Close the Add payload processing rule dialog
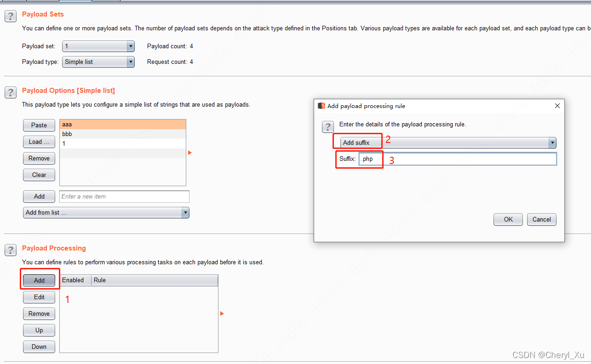This screenshot has width=591, height=364. [x=557, y=106]
